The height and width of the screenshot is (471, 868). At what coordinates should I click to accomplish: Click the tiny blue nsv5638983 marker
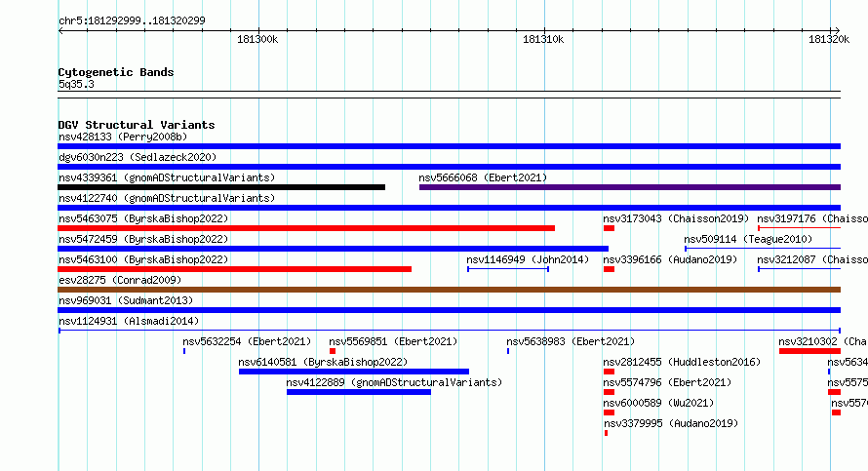click(507, 351)
